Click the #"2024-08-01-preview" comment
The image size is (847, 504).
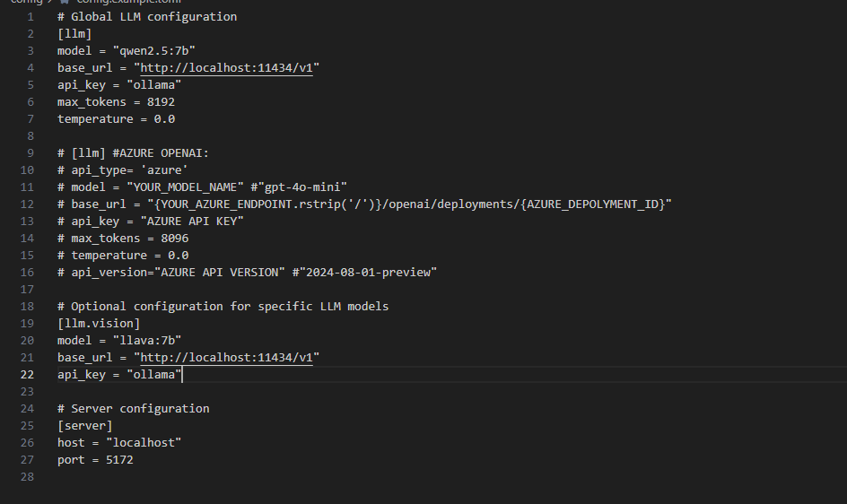[364, 273]
